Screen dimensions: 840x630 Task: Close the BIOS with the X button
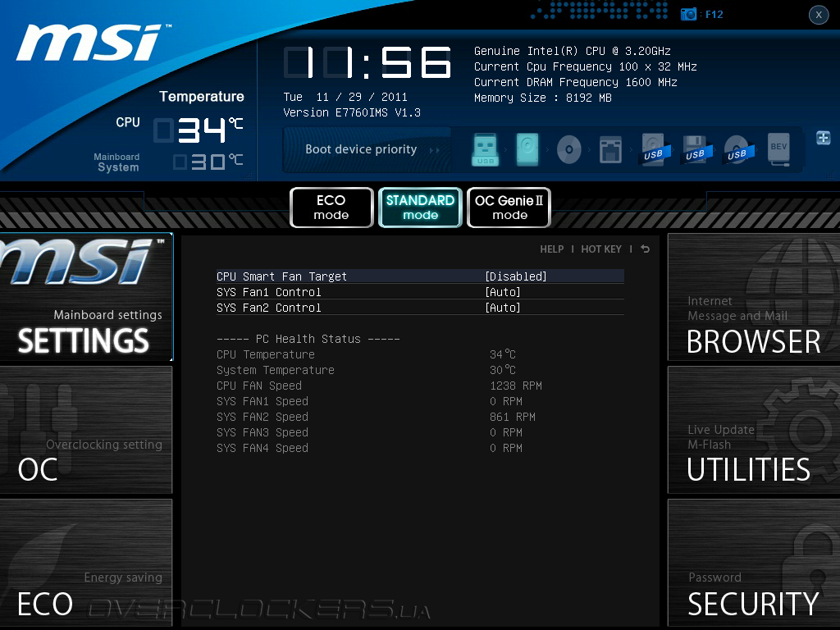819,15
